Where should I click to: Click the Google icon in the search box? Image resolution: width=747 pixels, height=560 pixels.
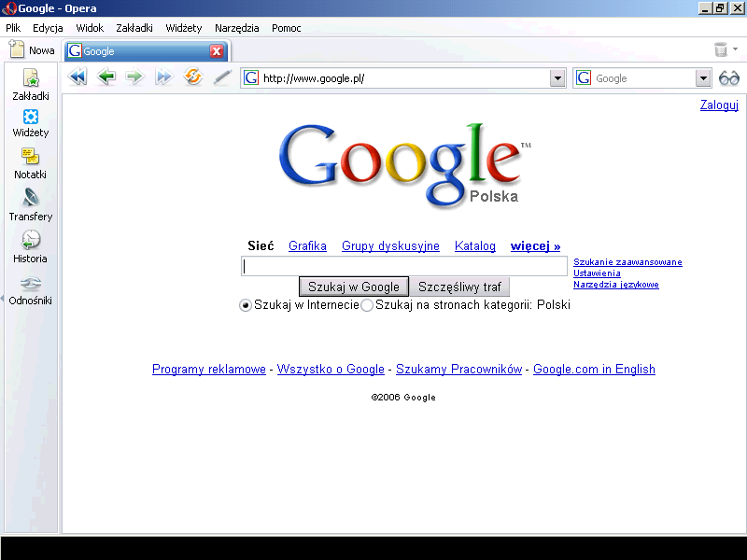(x=584, y=77)
